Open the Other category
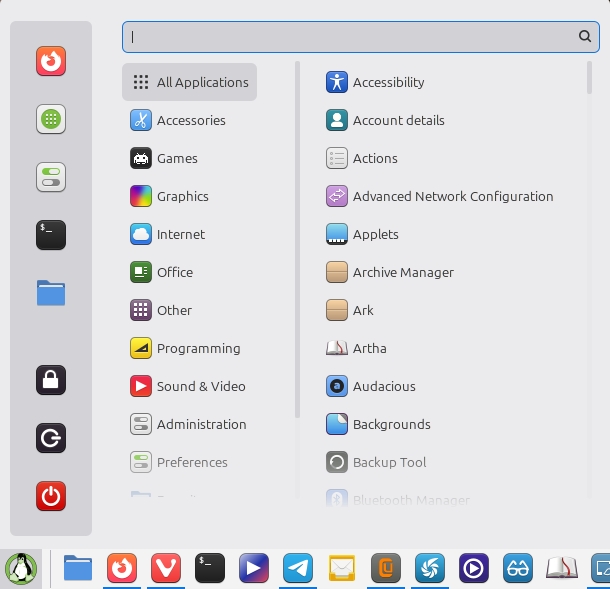Screen dimensions: 610x589 pyautogui.click(x=189, y=310)
